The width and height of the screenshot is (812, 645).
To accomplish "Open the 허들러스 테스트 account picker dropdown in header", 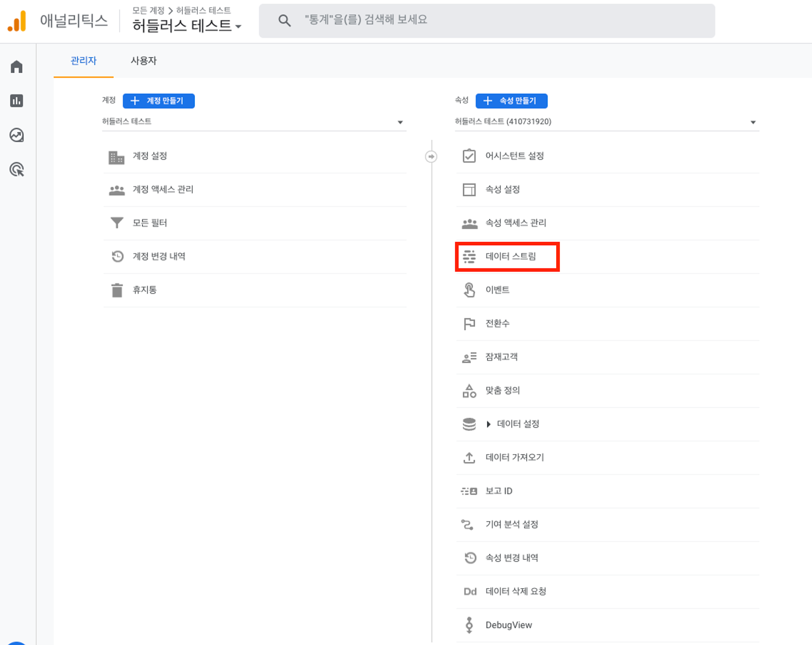I will [187, 25].
